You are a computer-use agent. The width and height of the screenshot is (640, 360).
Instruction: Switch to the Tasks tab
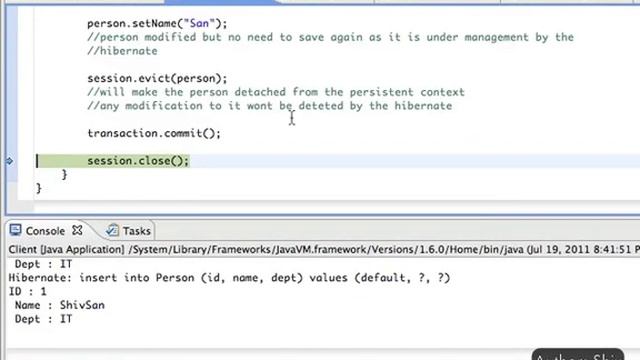click(x=136, y=231)
